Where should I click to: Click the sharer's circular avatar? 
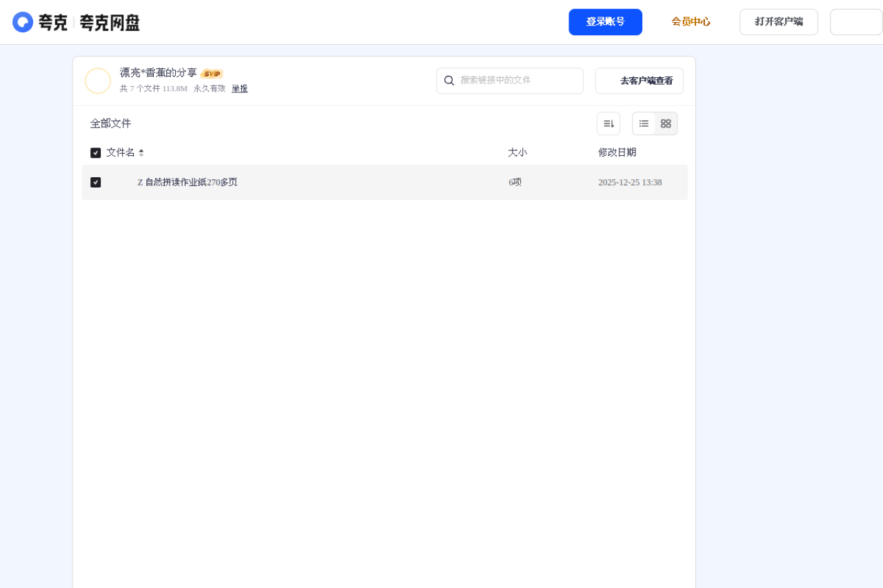pyautogui.click(x=98, y=81)
